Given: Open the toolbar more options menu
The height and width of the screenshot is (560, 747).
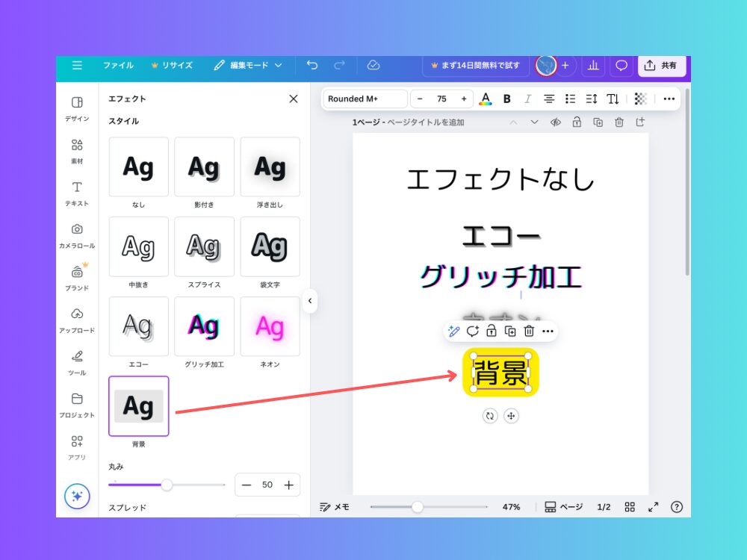Looking at the screenshot, I should point(669,99).
